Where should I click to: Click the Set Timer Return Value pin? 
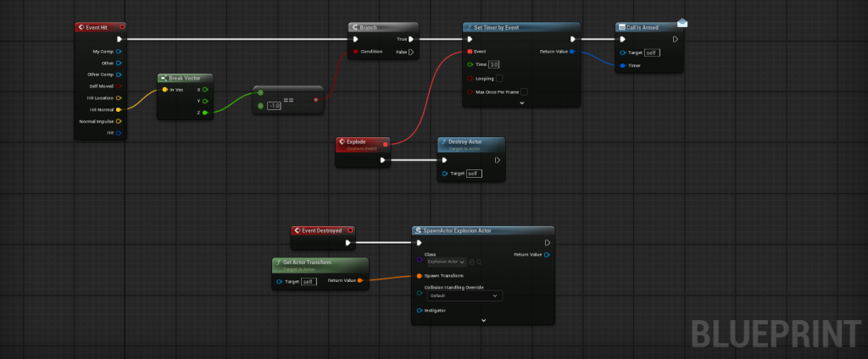(572, 52)
